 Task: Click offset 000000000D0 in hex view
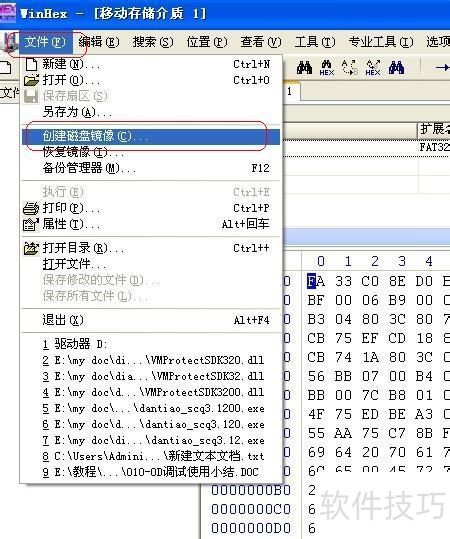pyautogui.click(x=251, y=528)
